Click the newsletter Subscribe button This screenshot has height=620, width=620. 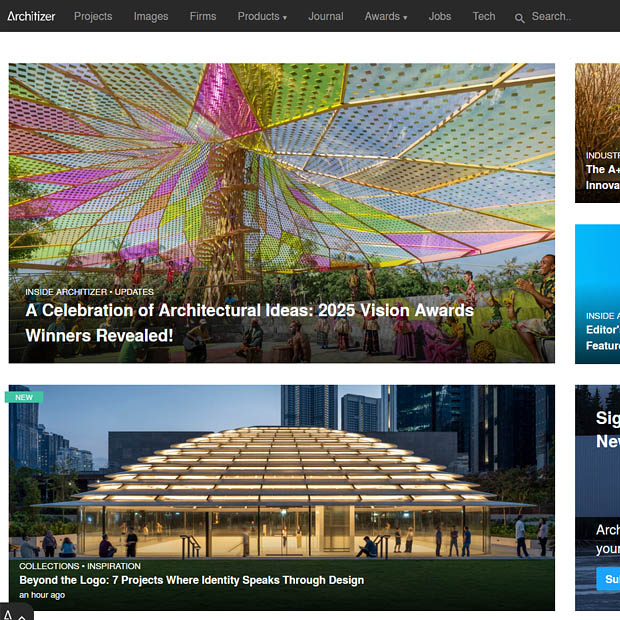[x=608, y=579]
